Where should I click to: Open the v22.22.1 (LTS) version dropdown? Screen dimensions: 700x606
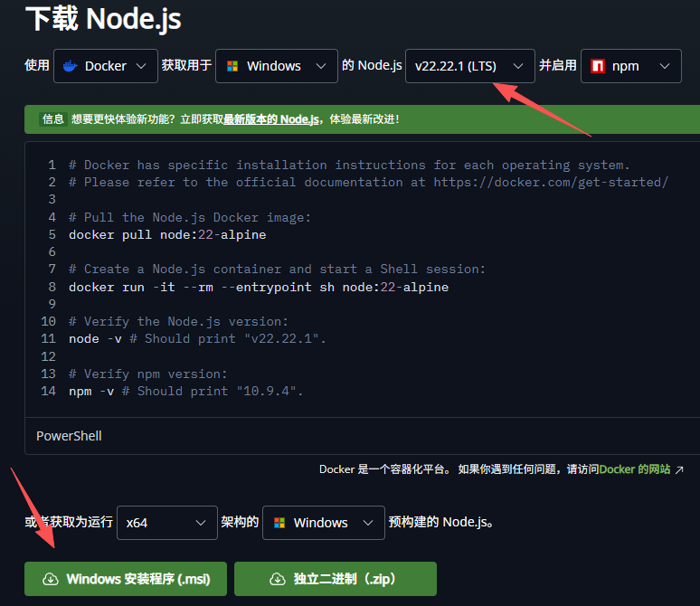469,66
